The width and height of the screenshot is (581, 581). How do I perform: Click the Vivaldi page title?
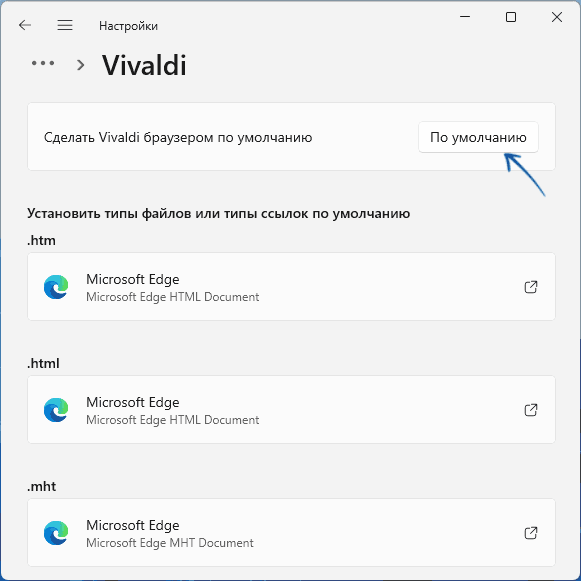(x=144, y=65)
